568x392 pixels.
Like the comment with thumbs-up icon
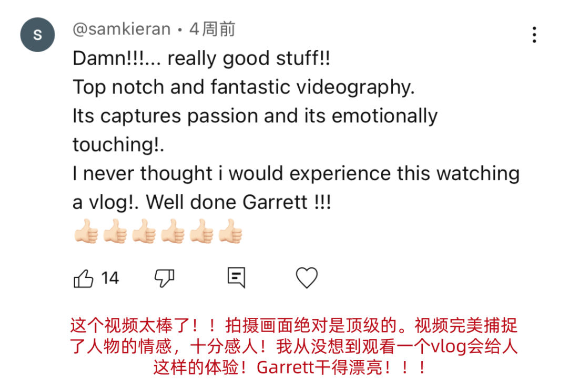pyautogui.click(x=84, y=278)
